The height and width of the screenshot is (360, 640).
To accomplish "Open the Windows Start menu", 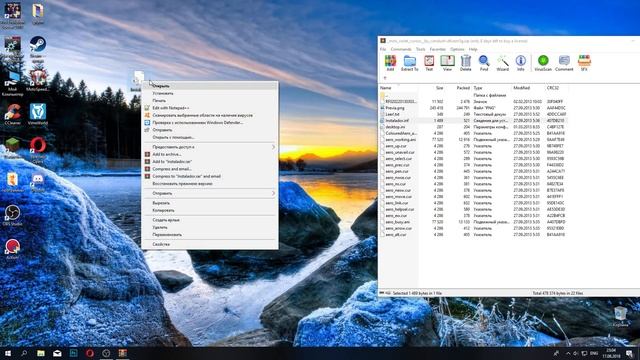I will tap(8, 353).
